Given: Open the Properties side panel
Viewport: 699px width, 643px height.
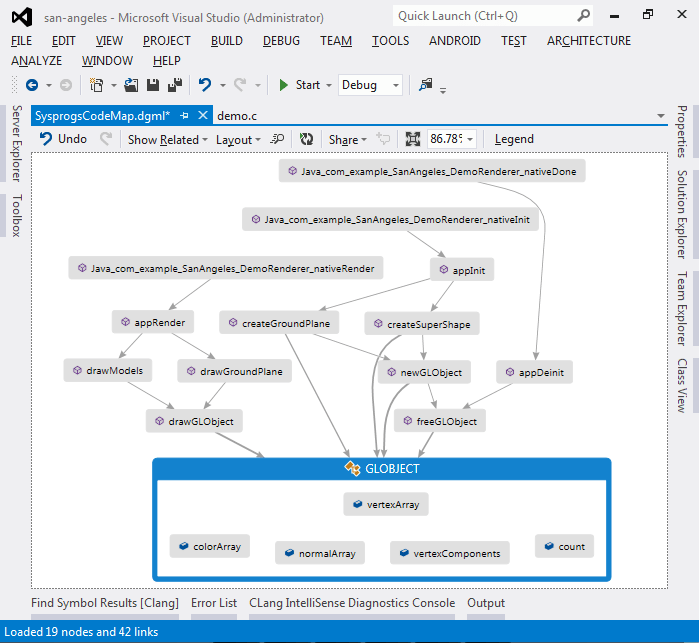Looking at the screenshot, I should pos(682,132).
